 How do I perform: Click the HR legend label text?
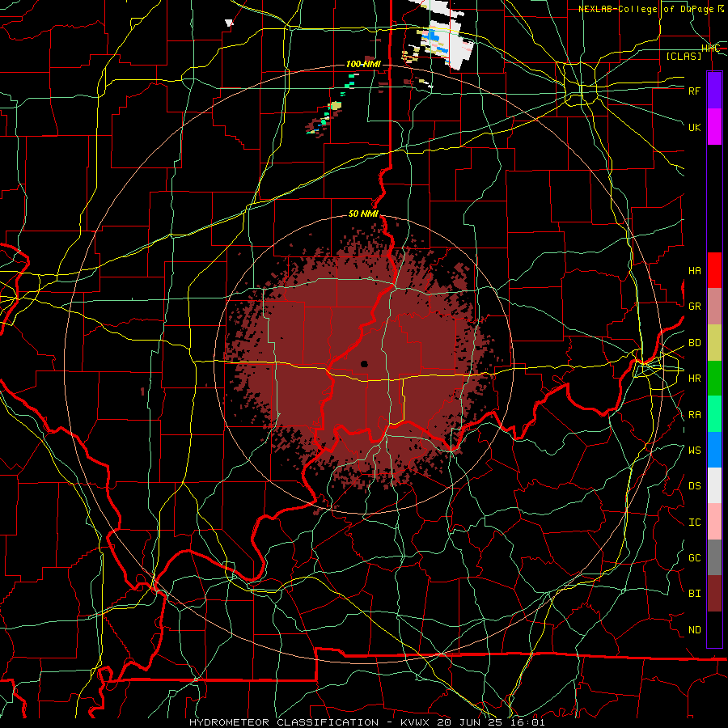point(695,379)
